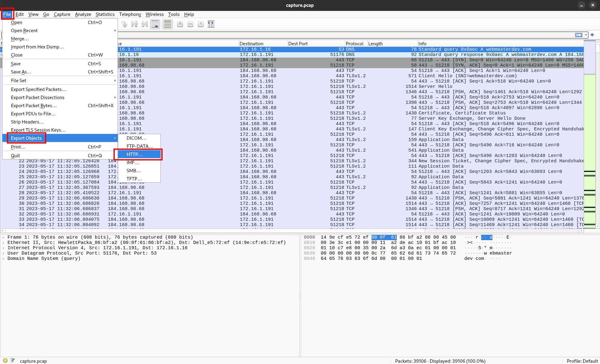
Task: Open the Help menu
Action: (189, 14)
